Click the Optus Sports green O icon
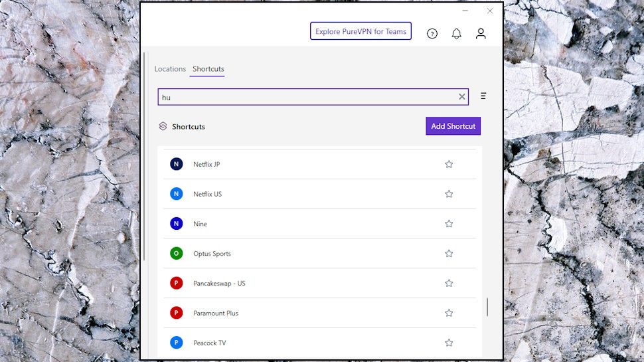 click(x=176, y=253)
